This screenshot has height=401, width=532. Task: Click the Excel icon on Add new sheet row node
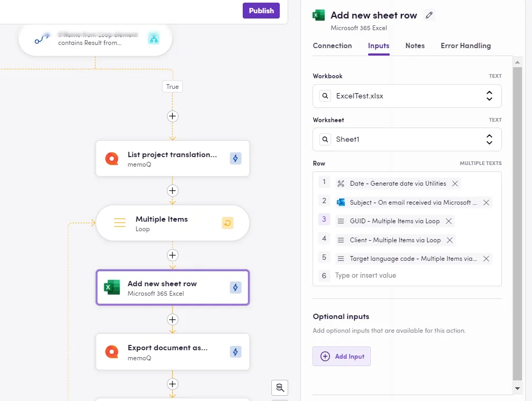(112, 287)
